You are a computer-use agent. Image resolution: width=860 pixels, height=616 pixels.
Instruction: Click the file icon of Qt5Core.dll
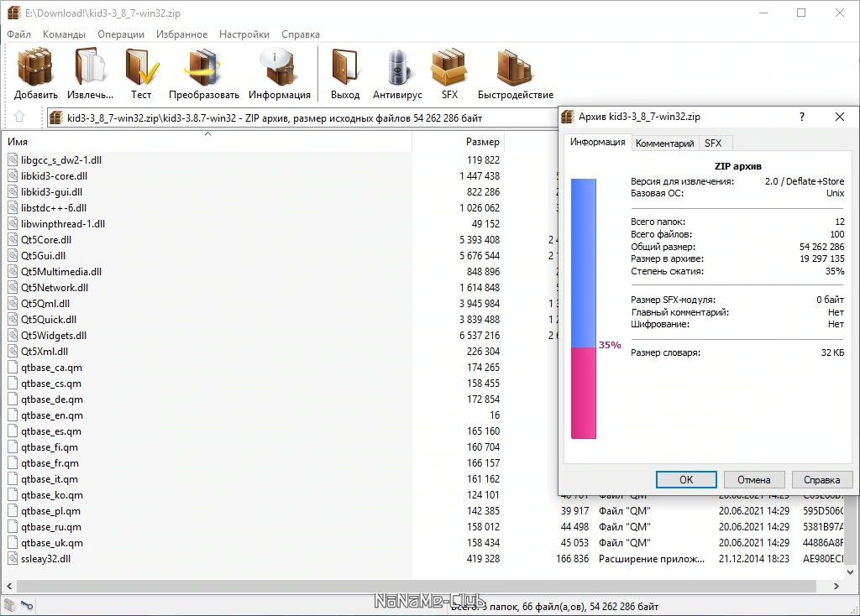pyautogui.click(x=13, y=239)
